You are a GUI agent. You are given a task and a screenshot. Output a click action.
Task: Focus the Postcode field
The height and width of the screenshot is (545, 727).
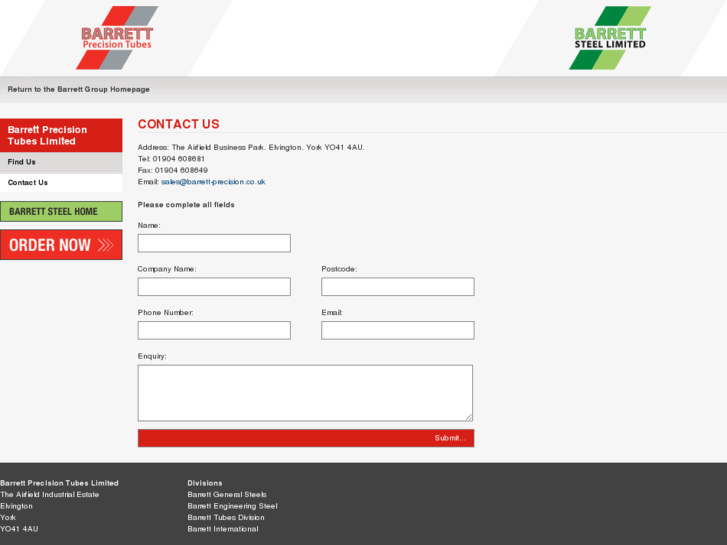pyautogui.click(x=398, y=287)
